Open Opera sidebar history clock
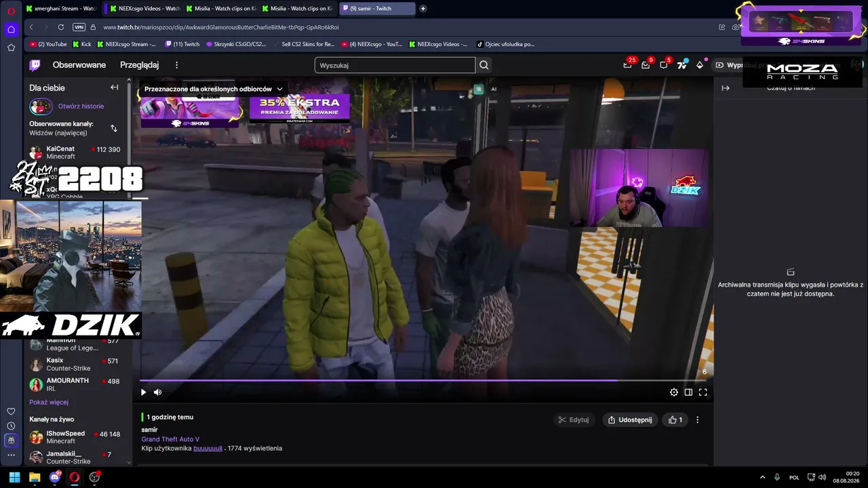The width and height of the screenshot is (868, 488). pyautogui.click(x=12, y=426)
